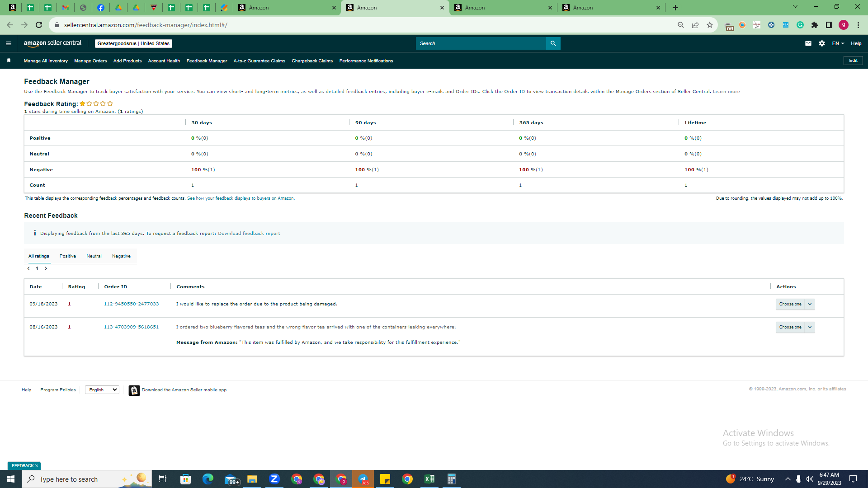The width and height of the screenshot is (868, 488).
Task: Open the Program Policies footer link
Action: [x=58, y=390]
